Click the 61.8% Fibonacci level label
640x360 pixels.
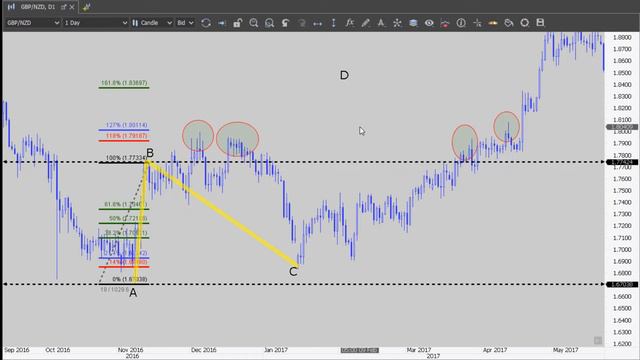(x=126, y=204)
